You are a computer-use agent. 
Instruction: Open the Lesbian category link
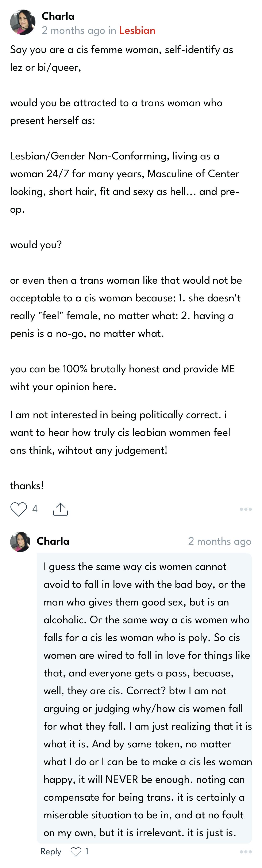coord(137,30)
